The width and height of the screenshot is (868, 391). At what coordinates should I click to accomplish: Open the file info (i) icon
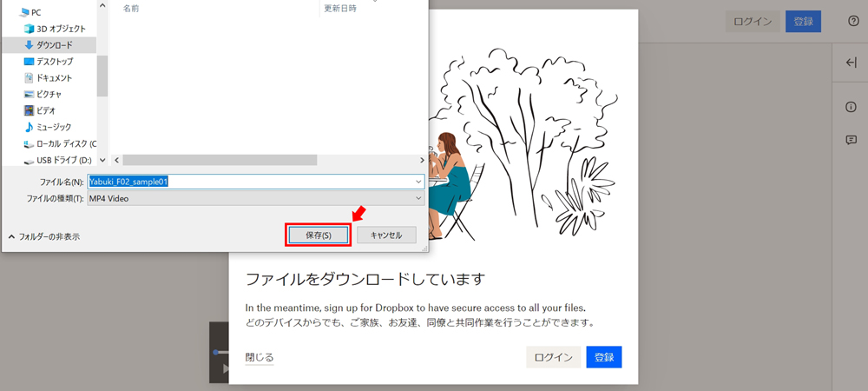pyautogui.click(x=852, y=108)
